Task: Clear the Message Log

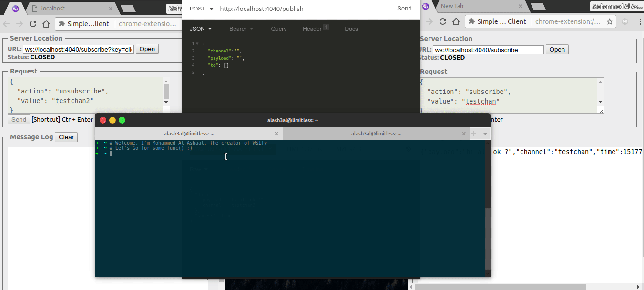Action: coord(66,137)
